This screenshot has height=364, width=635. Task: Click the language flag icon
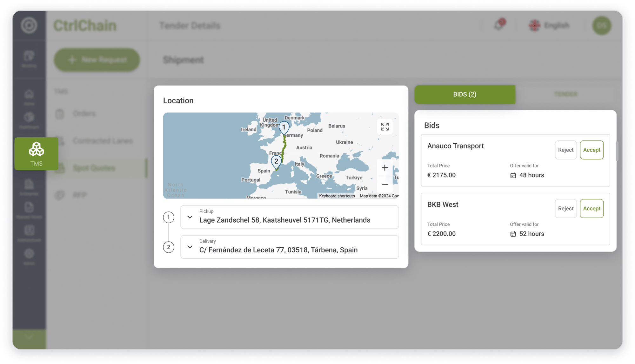coord(535,25)
